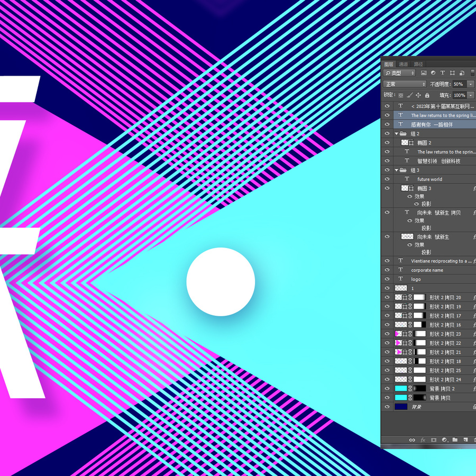
Task: Filter layers by shape layer icon
Action: click(452, 73)
